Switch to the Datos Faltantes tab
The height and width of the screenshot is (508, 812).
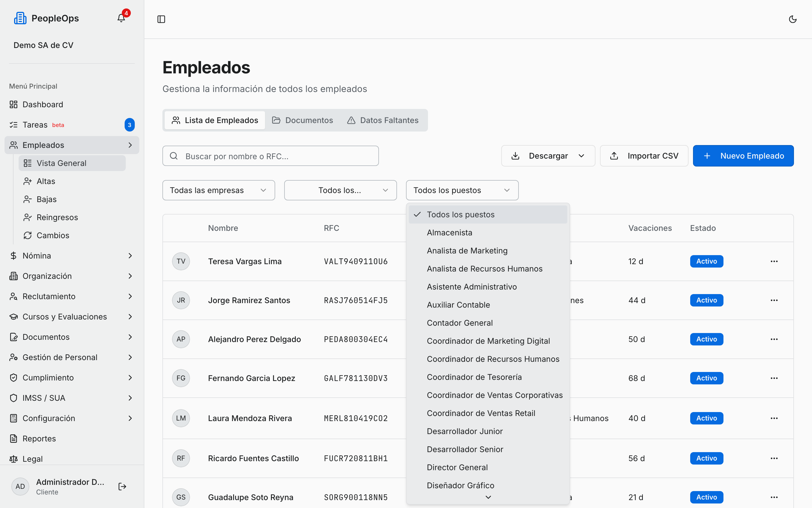383,120
